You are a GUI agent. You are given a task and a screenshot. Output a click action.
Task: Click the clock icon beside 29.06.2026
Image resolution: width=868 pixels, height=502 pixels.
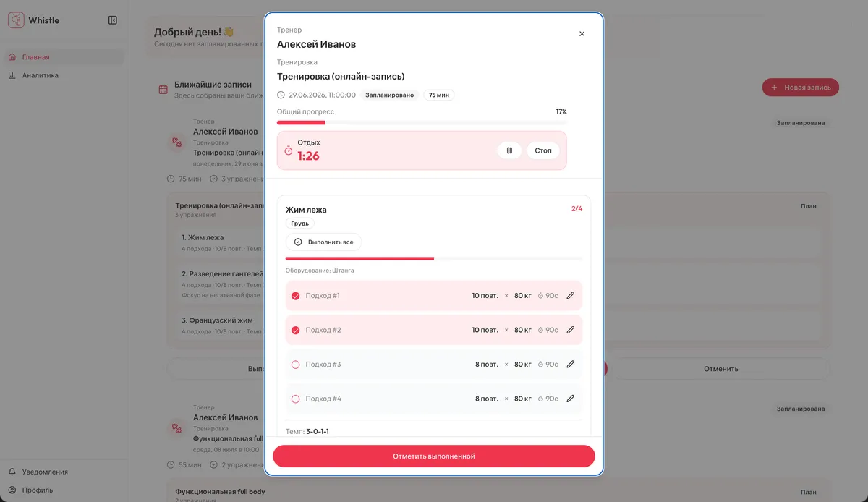[x=281, y=95]
